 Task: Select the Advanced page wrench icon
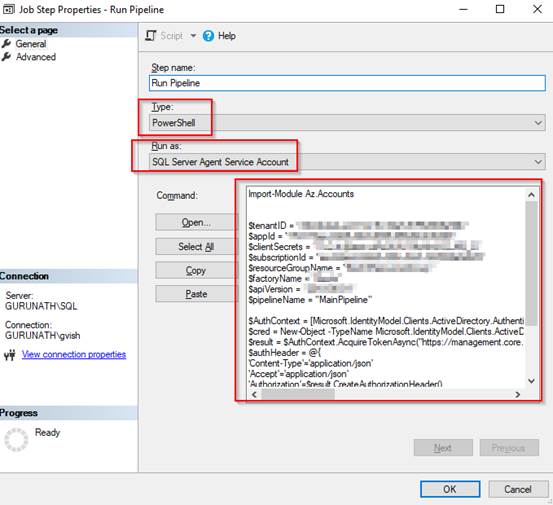click(6, 57)
